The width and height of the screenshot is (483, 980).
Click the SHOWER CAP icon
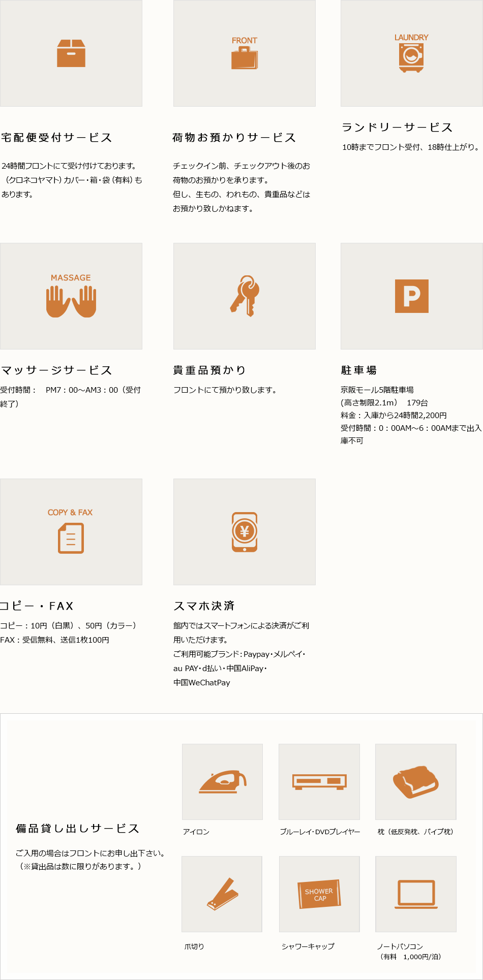[x=319, y=894]
